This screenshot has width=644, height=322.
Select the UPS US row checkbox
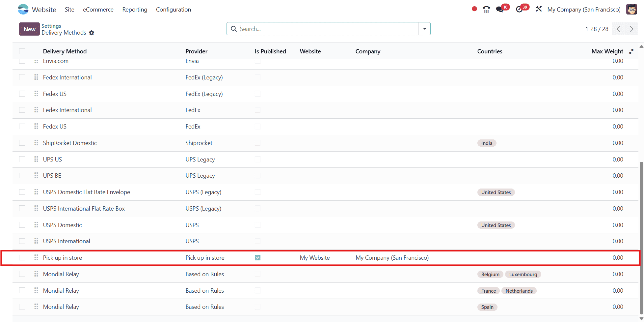[22, 159]
